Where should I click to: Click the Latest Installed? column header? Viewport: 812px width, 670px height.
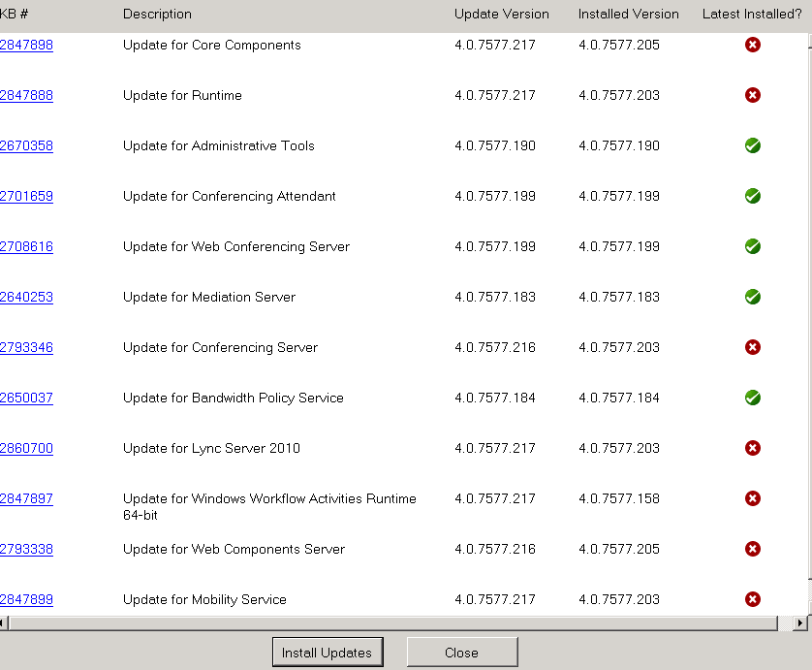point(752,14)
